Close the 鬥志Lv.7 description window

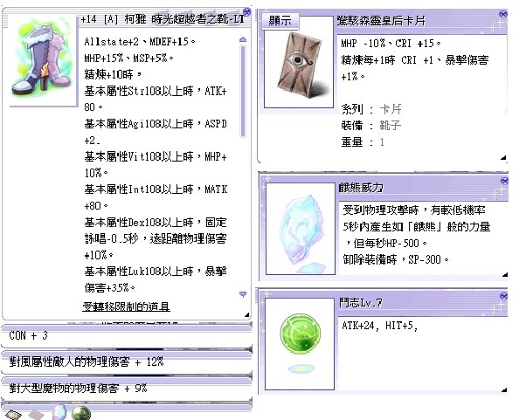coord(503,296)
